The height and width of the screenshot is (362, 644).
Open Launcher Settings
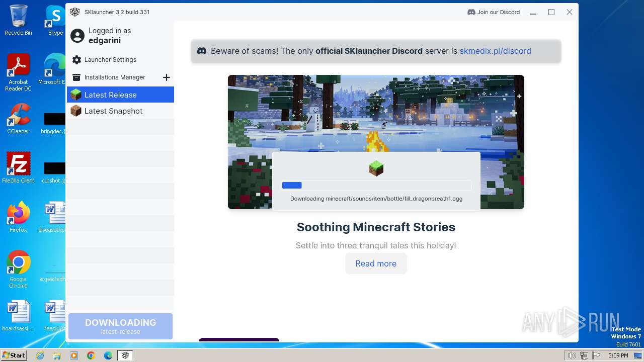110,59
